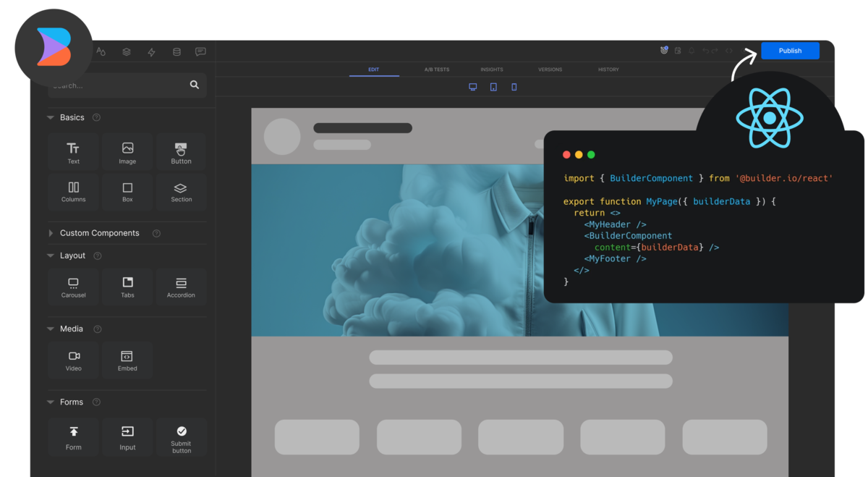Image resolution: width=868 pixels, height=477 pixels.
Task: Collapse the Basics section
Action: click(51, 117)
